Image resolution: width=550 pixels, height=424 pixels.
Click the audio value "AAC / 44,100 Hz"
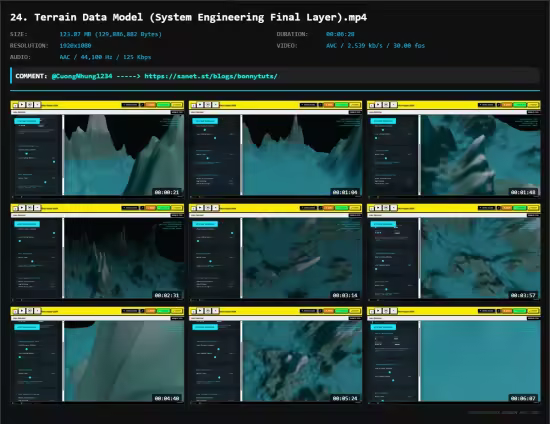pos(105,57)
